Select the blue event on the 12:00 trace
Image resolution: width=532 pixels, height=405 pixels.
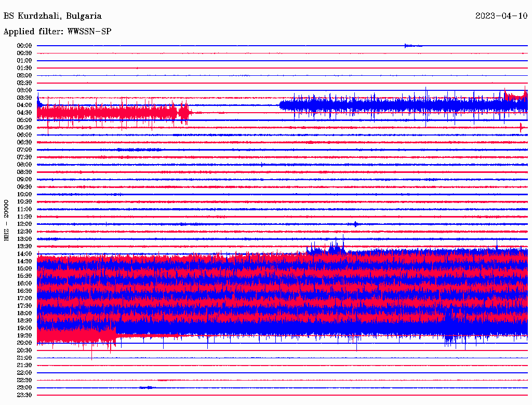pos(355,224)
